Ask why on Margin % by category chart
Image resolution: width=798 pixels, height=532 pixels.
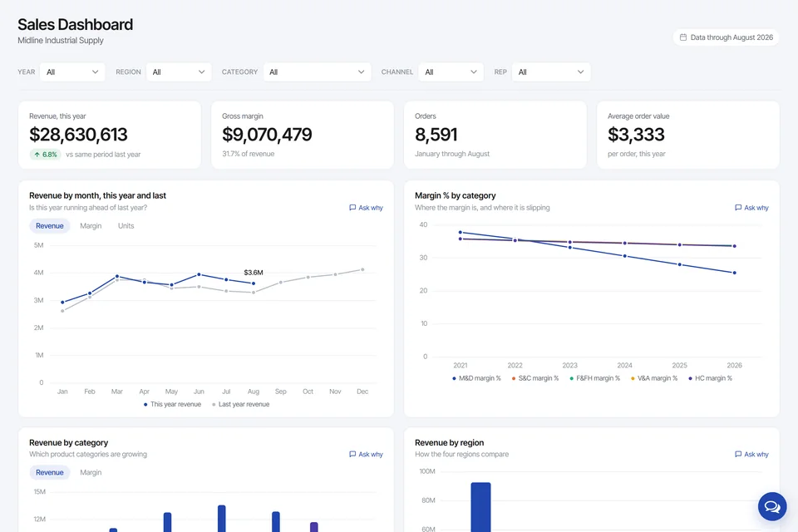[x=751, y=208]
